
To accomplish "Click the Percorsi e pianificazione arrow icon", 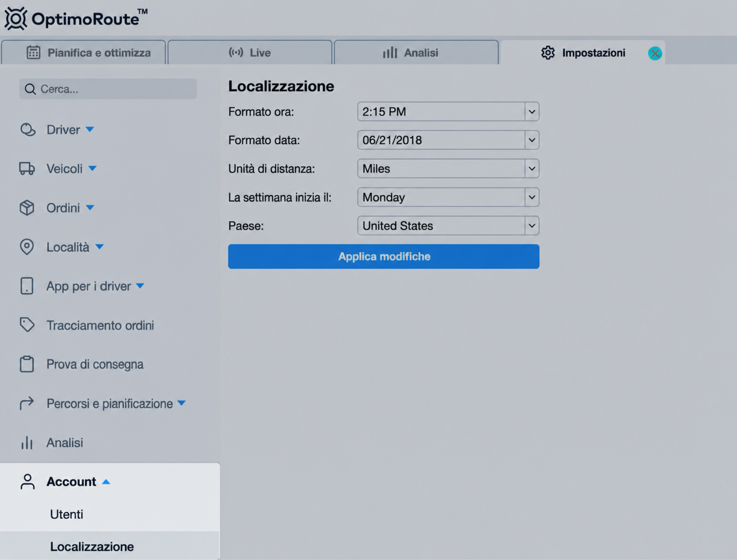I will coord(27,403).
